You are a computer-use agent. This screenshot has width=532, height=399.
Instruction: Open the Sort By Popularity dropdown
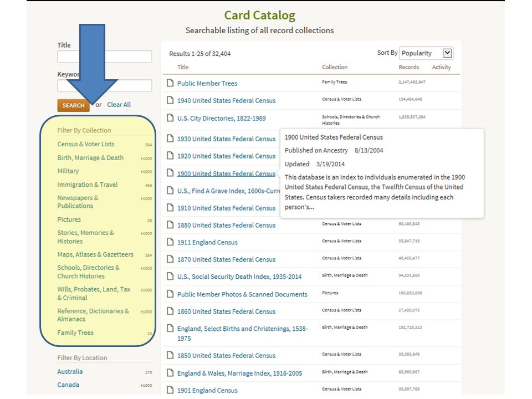click(426, 53)
